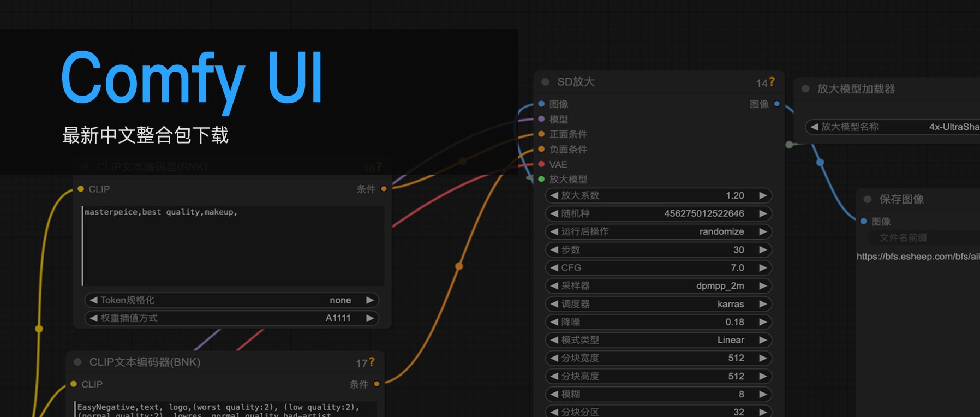The height and width of the screenshot is (417, 980).
Task: Increase the 随机种 seed with right arrow
Action: (763, 213)
